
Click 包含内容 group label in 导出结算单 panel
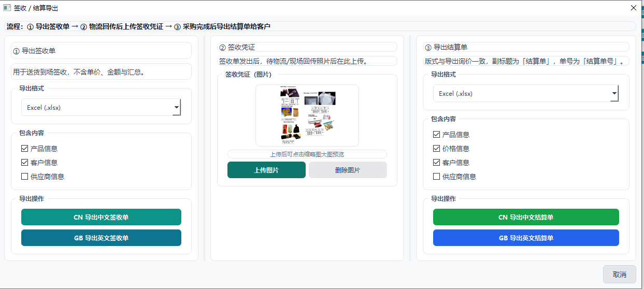pos(443,119)
